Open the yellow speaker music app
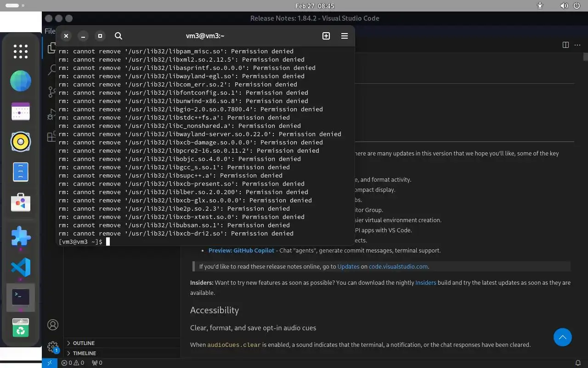 [21, 142]
